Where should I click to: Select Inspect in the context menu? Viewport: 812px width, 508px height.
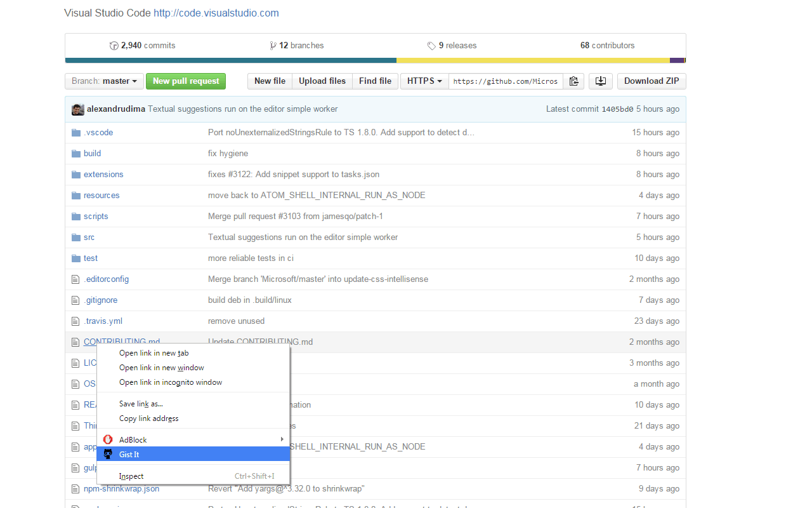(193, 476)
